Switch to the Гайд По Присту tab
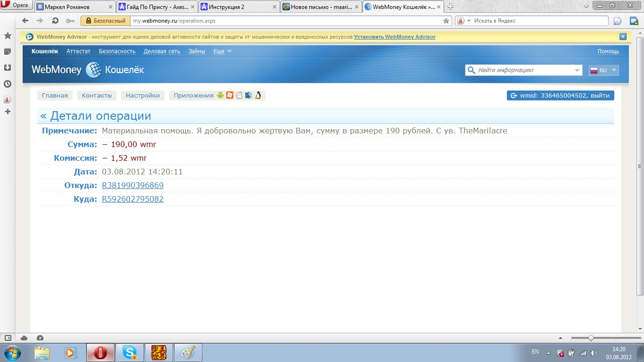Image resolution: width=644 pixels, height=362 pixels. [157, 7]
